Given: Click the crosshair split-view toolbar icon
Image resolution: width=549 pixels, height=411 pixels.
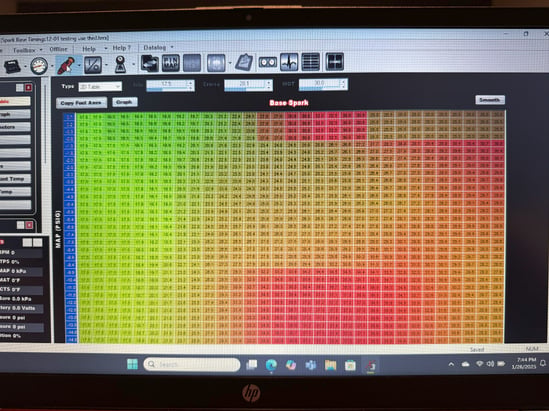Looking at the screenshot, I should click(x=335, y=62).
